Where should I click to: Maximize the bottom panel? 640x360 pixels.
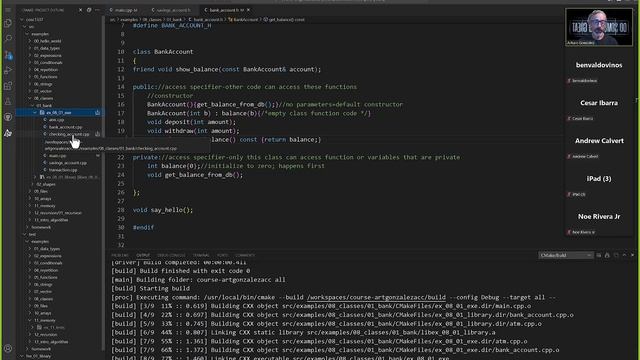click(x=624, y=255)
